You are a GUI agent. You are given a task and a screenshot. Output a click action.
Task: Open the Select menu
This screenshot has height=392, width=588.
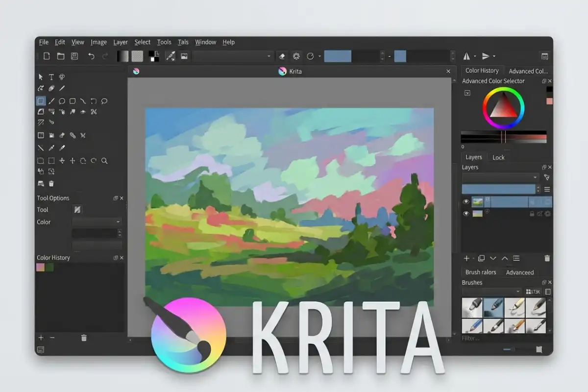pos(143,42)
